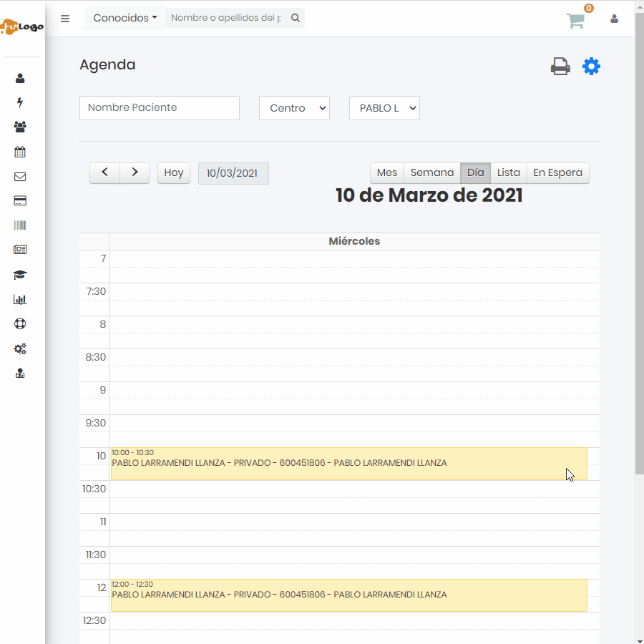The width and height of the screenshot is (644, 644).
Task: Open the Centro dropdown selector
Action: click(x=294, y=108)
